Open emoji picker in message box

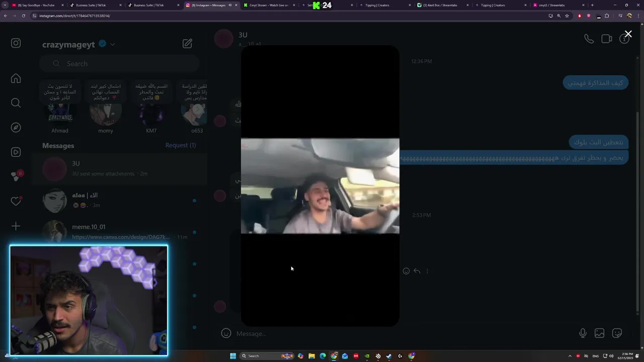coord(226,333)
